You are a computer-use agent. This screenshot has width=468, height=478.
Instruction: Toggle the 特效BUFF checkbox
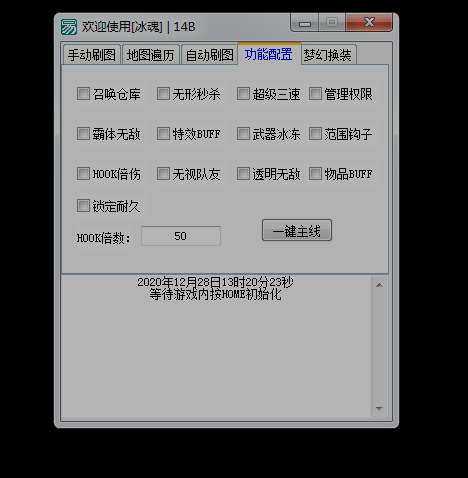(x=163, y=134)
